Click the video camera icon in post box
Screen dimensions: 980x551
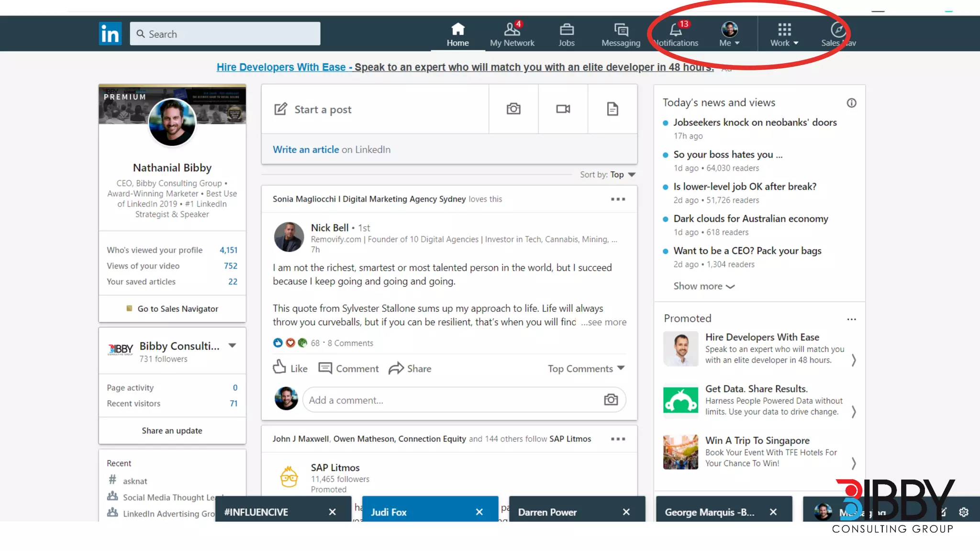click(x=563, y=109)
